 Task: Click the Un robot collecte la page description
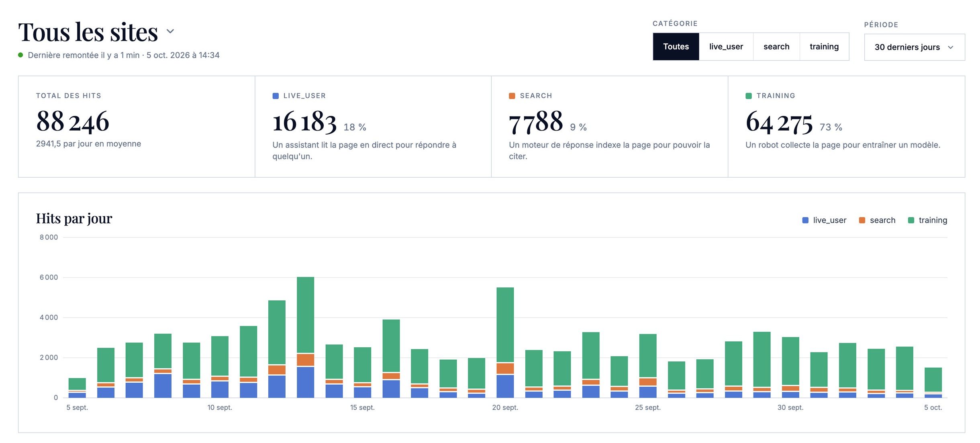(843, 145)
